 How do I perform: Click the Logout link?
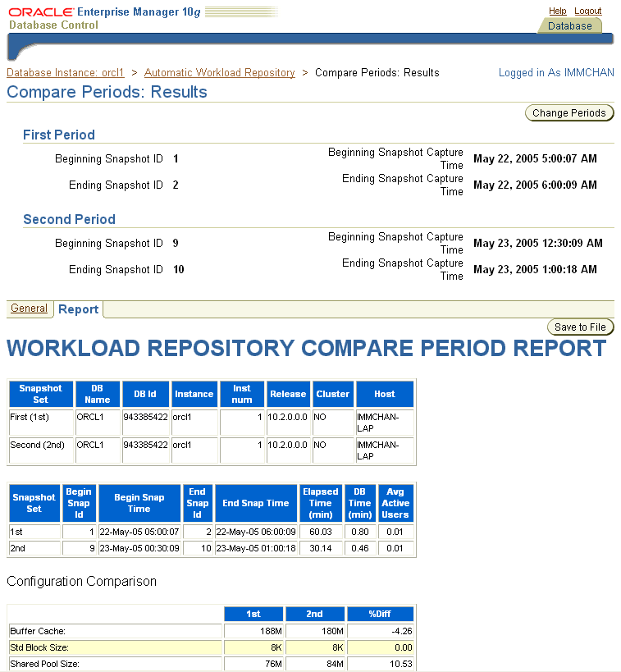pyautogui.click(x=587, y=11)
